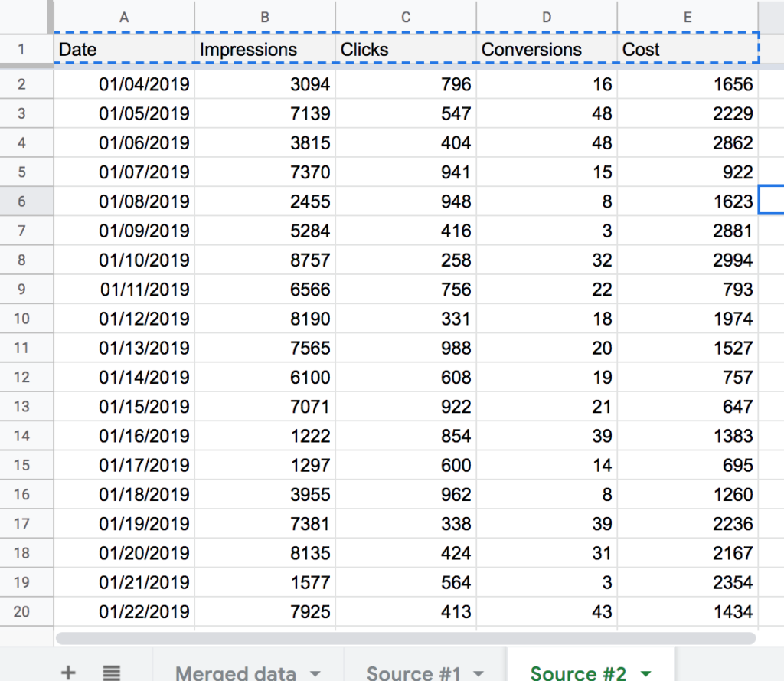This screenshot has height=681, width=784.
Task: Expand the Merged data tab dropdown arrow
Action: [315, 673]
